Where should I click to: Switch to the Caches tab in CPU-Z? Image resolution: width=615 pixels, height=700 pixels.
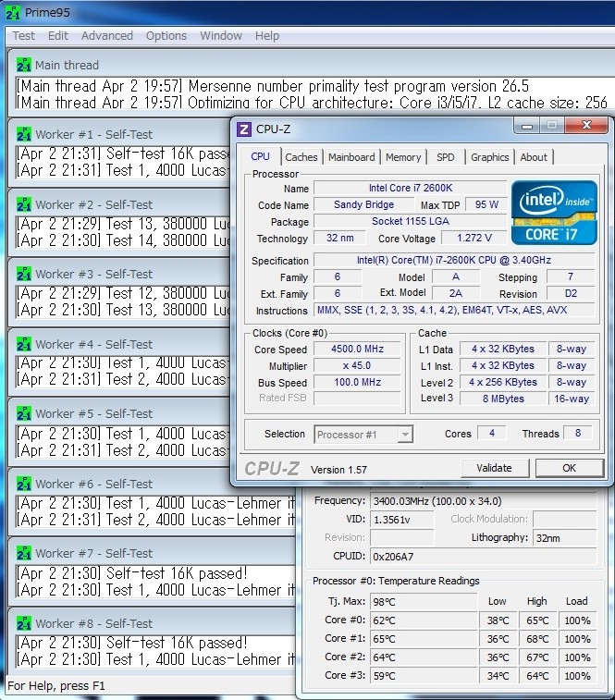coord(301,157)
